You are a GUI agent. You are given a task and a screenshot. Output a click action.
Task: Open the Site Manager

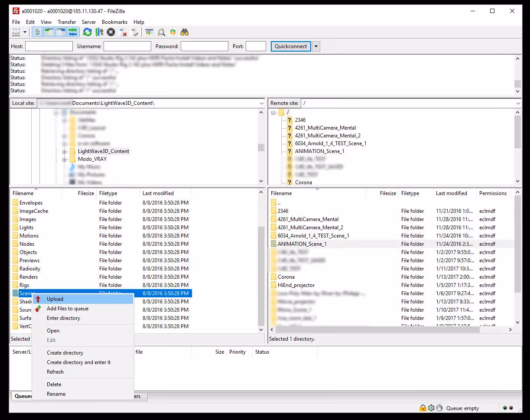click(x=16, y=32)
